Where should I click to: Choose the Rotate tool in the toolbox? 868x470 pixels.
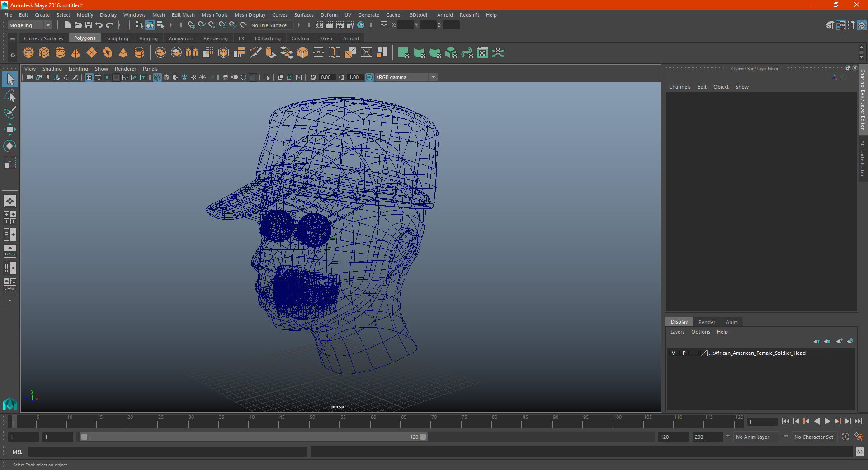coord(10,146)
